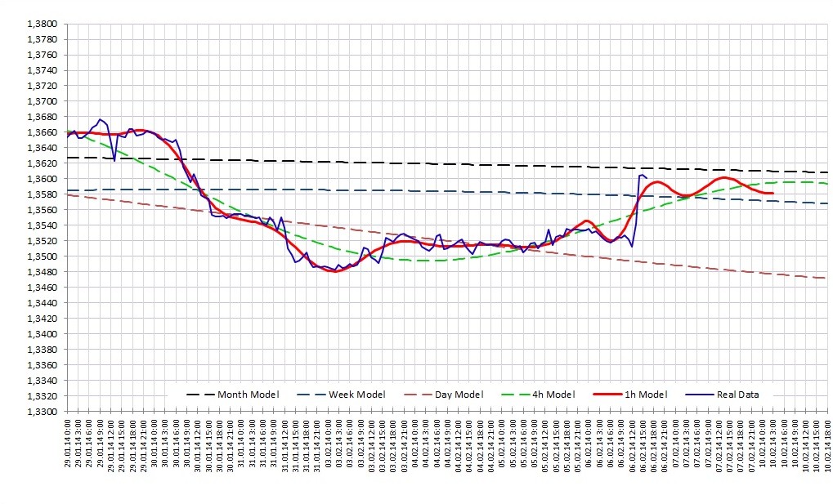Click the 1,3480 y-axis label

pyautogui.click(x=42, y=272)
